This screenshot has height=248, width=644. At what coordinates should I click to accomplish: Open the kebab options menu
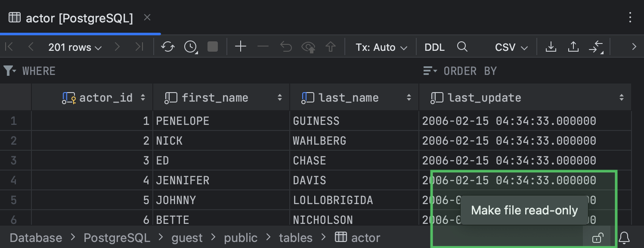pos(630,16)
